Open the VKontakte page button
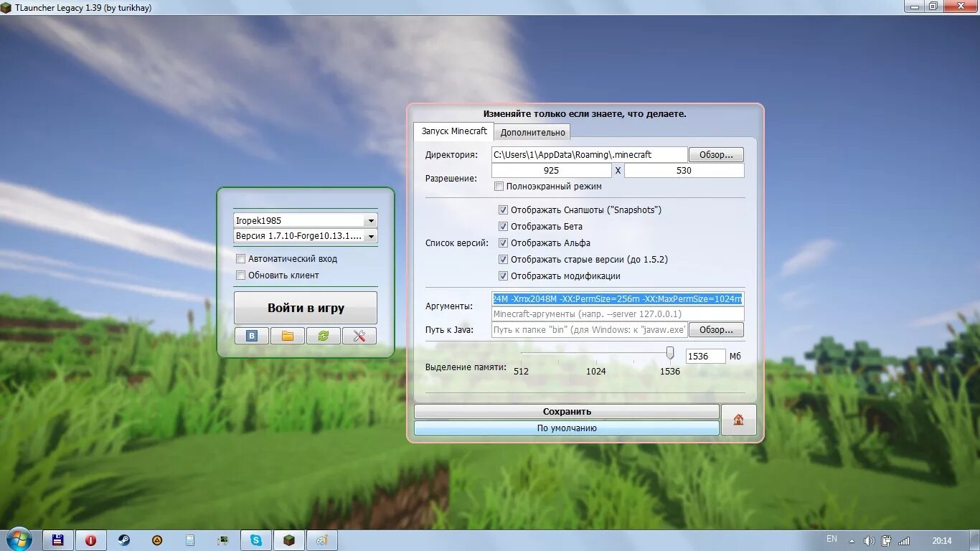Image resolution: width=980 pixels, height=551 pixels. tap(251, 336)
